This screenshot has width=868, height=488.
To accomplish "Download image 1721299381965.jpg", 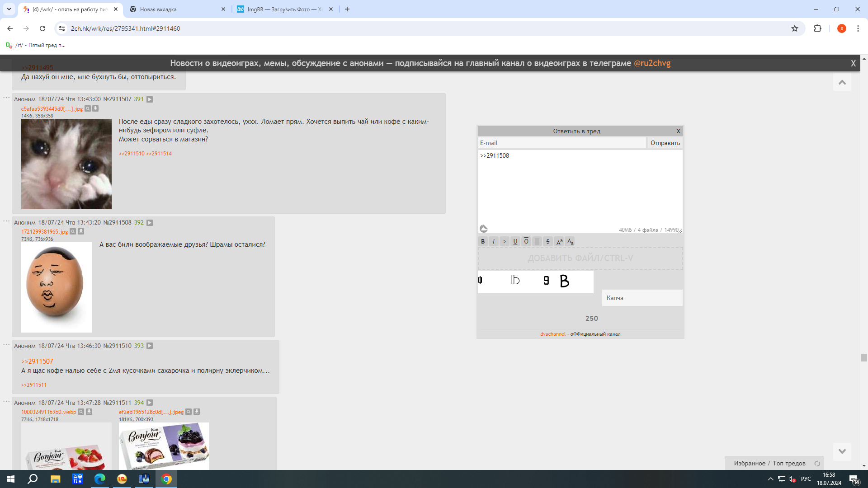I will pos(81,232).
